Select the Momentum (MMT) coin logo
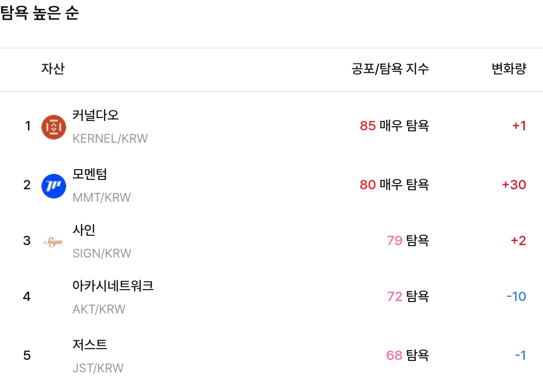Screen dimensions: 543x392 [x=53, y=186]
